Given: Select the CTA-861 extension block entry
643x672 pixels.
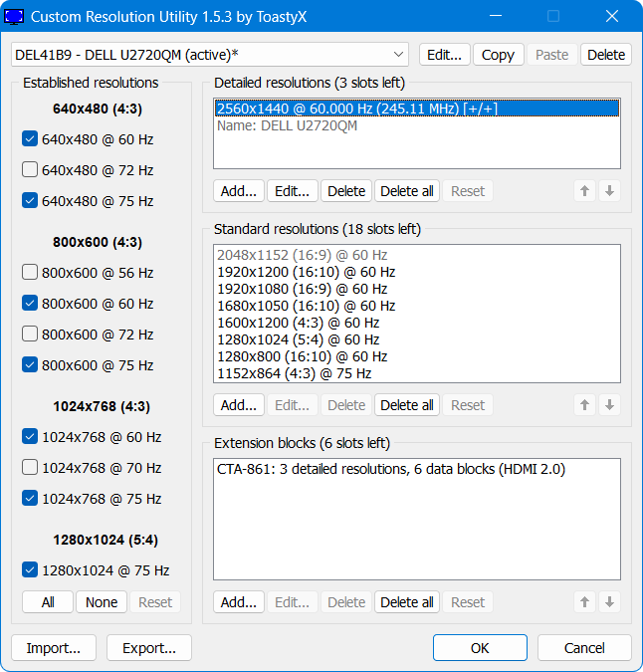Looking at the screenshot, I should pyautogui.click(x=390, y=468).
